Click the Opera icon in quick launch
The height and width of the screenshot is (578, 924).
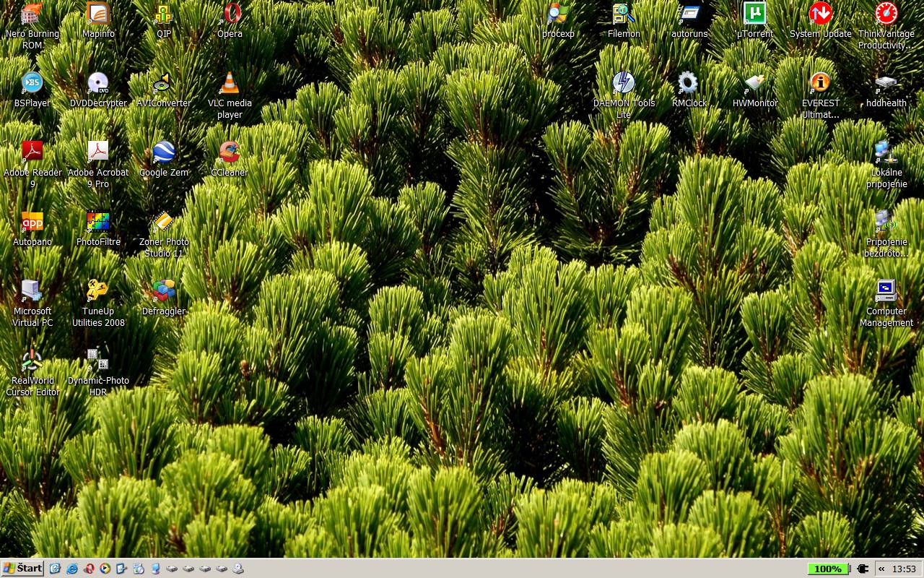tap(89, 569)
